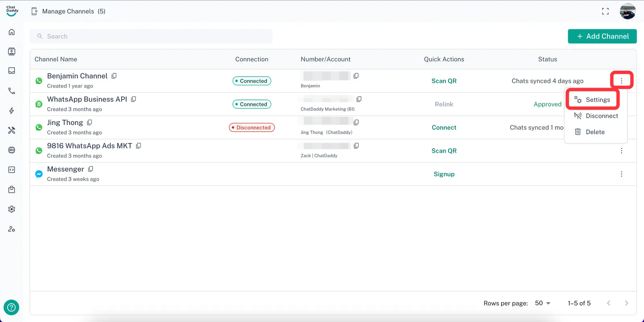
Task: Toggle fullscreen mode icon
Action: [x=605, y=11]
